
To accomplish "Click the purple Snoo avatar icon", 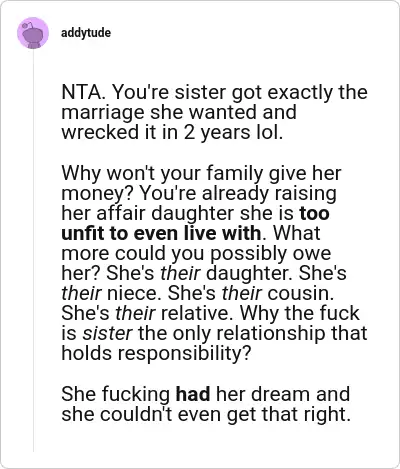I will [33, 33].
